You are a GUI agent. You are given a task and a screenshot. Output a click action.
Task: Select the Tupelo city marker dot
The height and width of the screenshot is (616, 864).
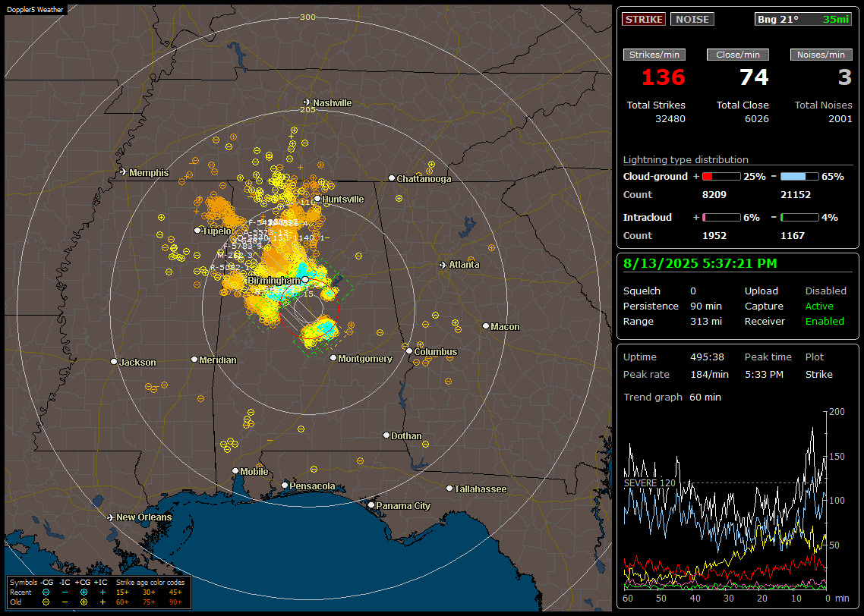[197, 230]
